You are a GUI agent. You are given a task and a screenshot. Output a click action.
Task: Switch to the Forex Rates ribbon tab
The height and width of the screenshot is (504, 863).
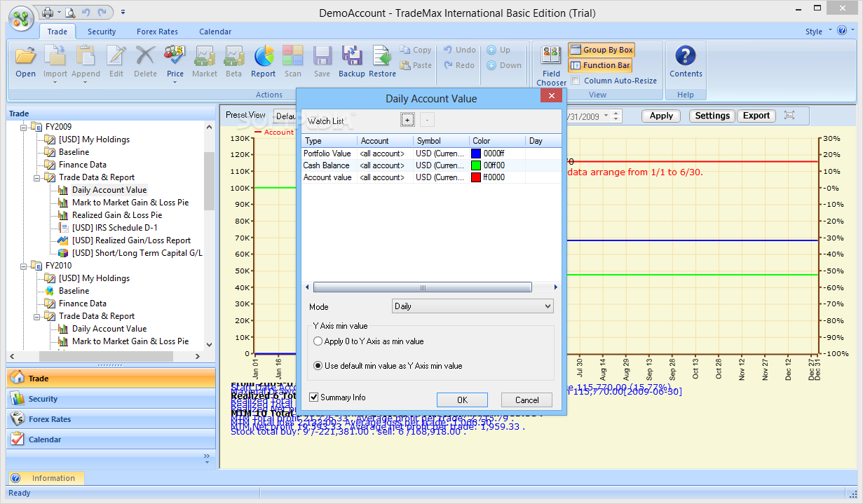pos(157,32)
